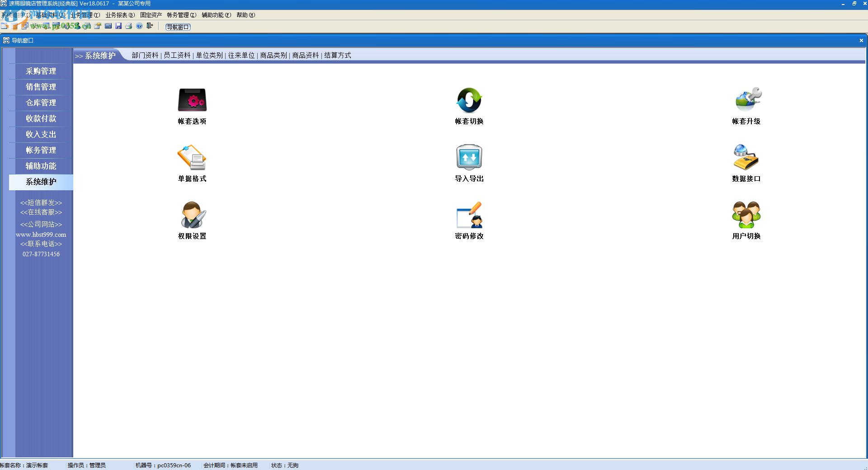Image resolution: width=868 pixels, height=470 pixels.
Task: Select 采购管理 in the left sidebar
Action: 41,71
